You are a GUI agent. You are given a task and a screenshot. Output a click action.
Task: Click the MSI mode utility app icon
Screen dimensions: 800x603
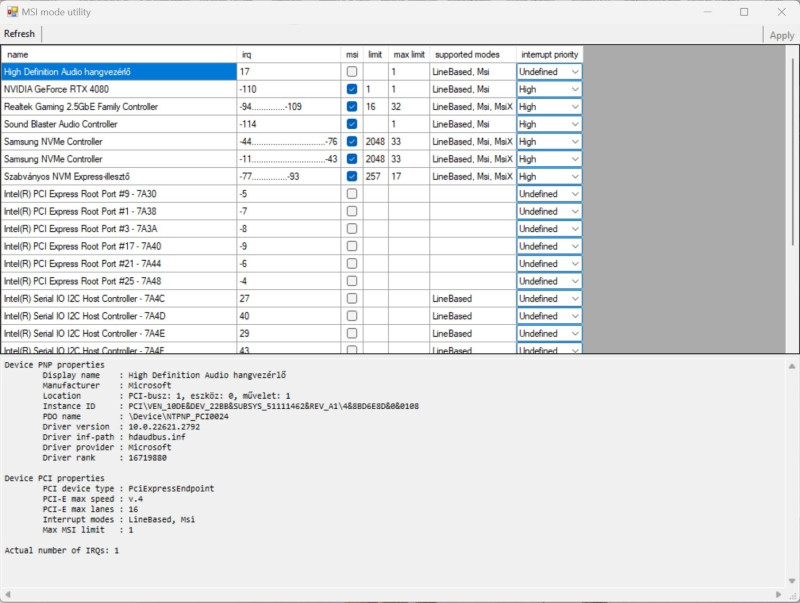point(12,12)
